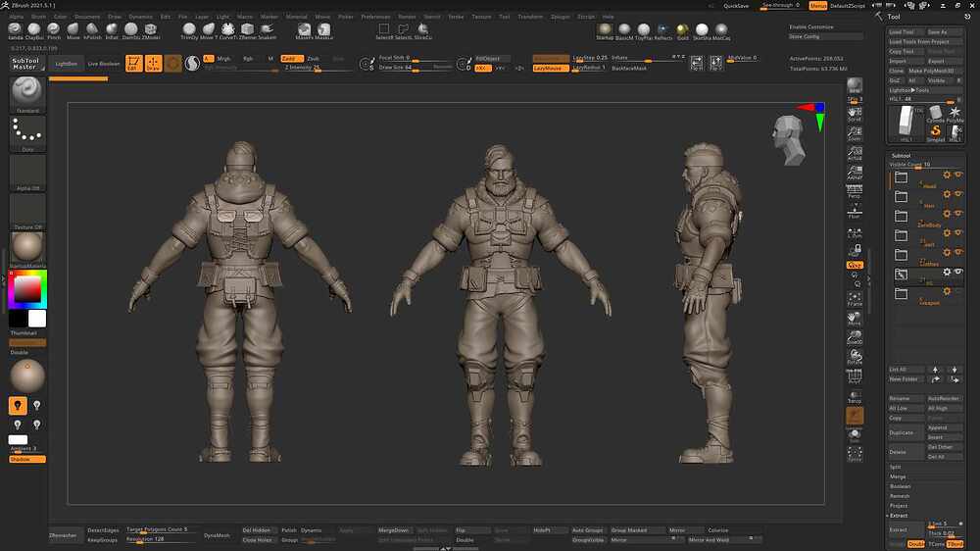Image resolution: width=980 pixels, height=551 pixels.
Task: Open the Transform menu
Action: [530, 17]
